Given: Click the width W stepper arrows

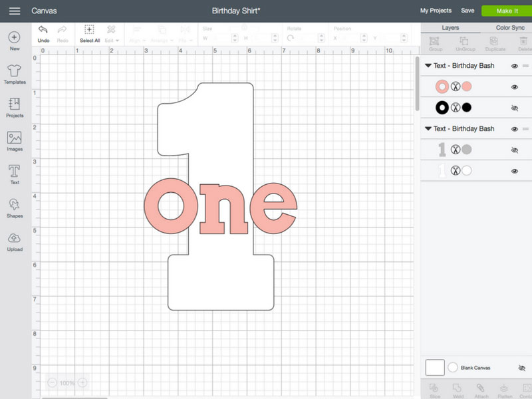Looking at the screenshot, I should 235,38.
